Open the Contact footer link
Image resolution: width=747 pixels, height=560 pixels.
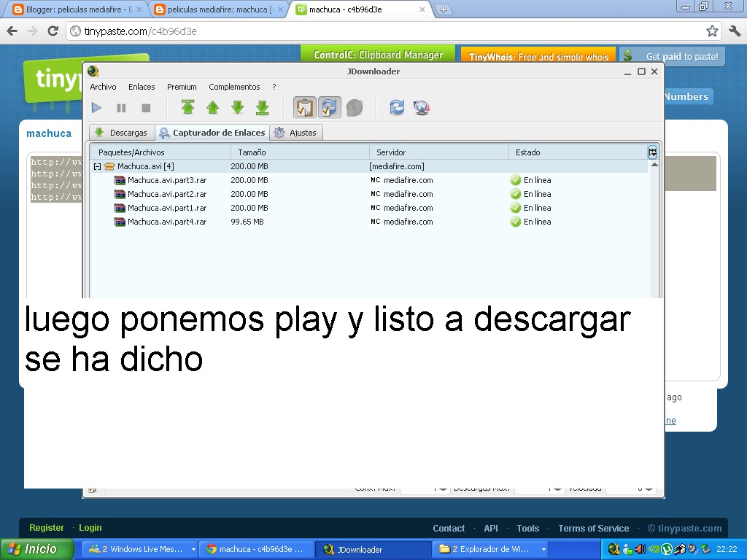(x=449, y=528)
